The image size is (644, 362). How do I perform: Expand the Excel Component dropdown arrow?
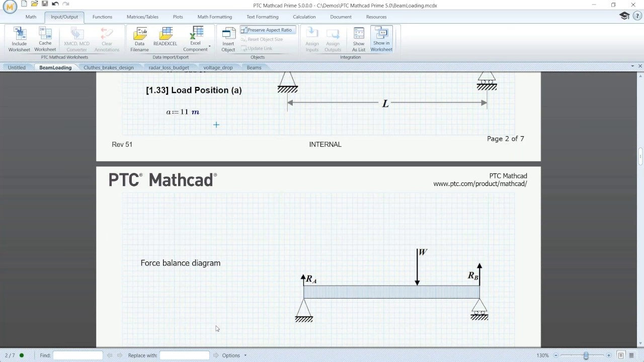tap(209, 47)
